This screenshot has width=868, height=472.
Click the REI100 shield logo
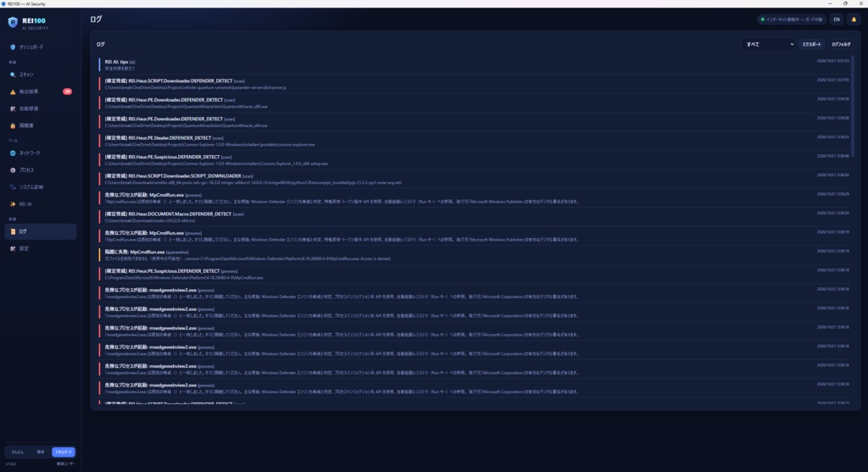coord(13,22)
